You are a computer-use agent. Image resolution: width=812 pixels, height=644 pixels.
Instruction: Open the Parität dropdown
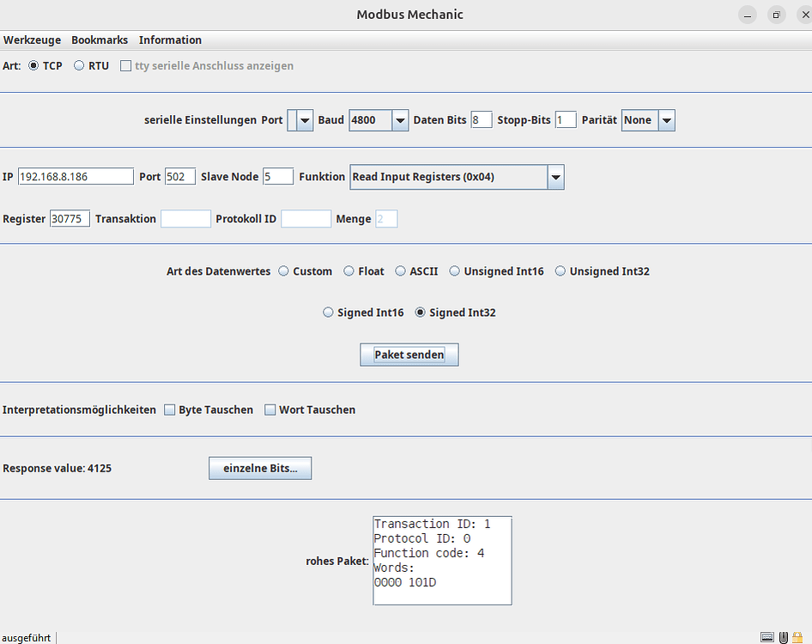coord(667,120)
